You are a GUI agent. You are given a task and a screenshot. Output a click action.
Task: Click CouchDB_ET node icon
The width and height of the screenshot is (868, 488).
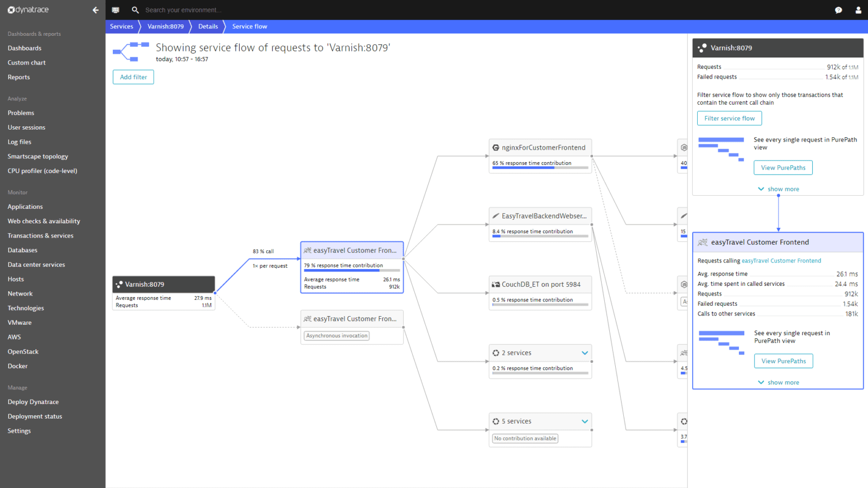click(496, 284)
